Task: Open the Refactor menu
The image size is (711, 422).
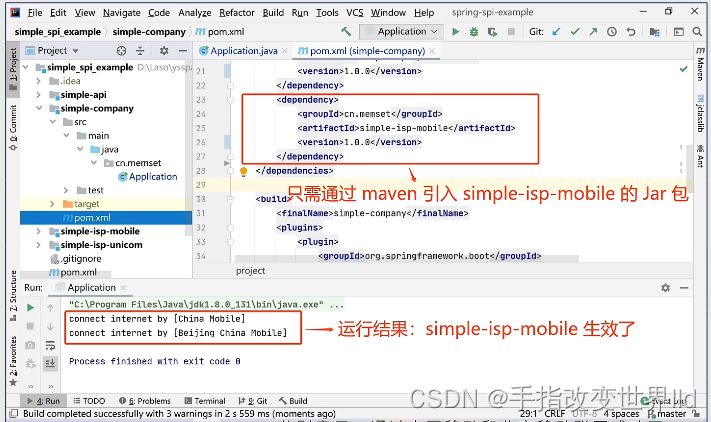Action: coord(237,13)
